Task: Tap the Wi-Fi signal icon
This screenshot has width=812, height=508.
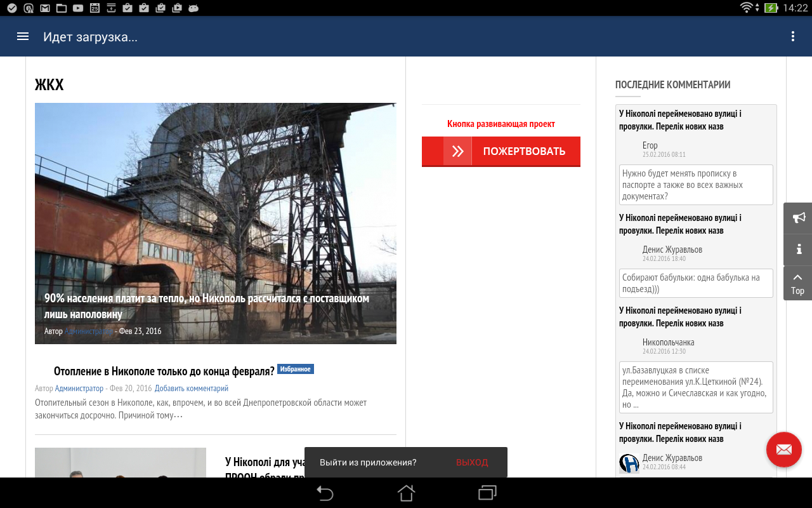Action: 747,8
